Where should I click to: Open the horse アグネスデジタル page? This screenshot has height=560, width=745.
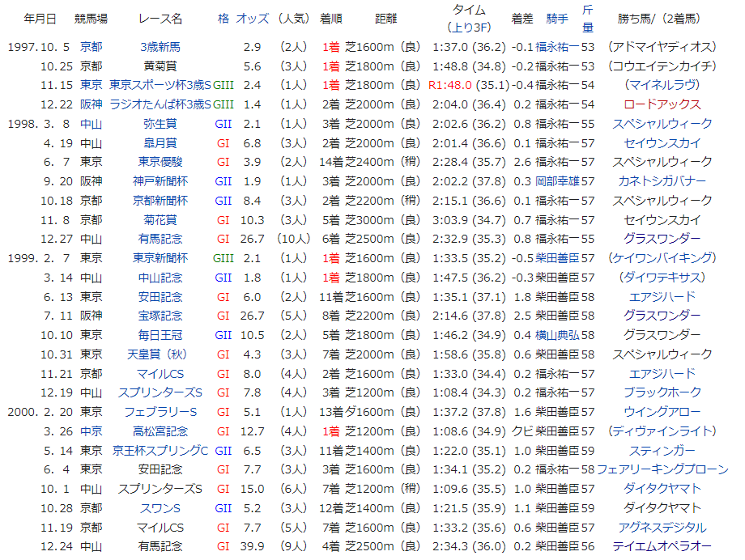pos(662,527)
